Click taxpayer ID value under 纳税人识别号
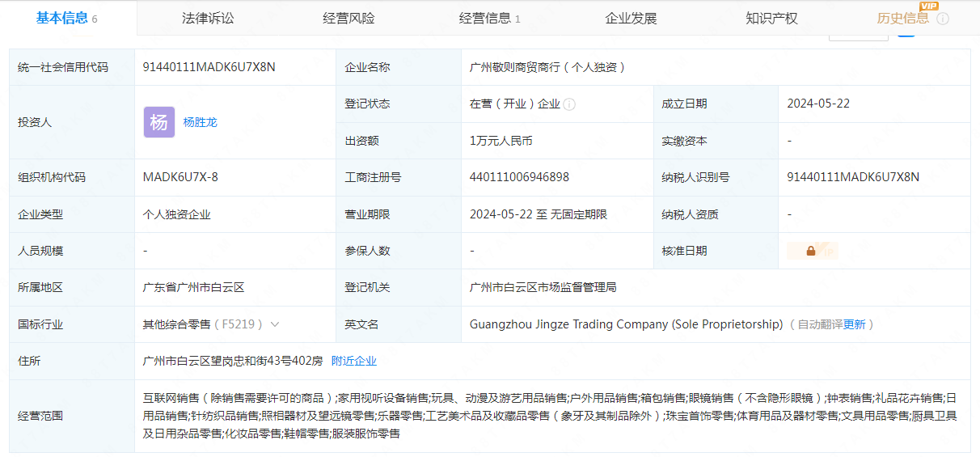 pyautogui.click(x=853, y=177)
